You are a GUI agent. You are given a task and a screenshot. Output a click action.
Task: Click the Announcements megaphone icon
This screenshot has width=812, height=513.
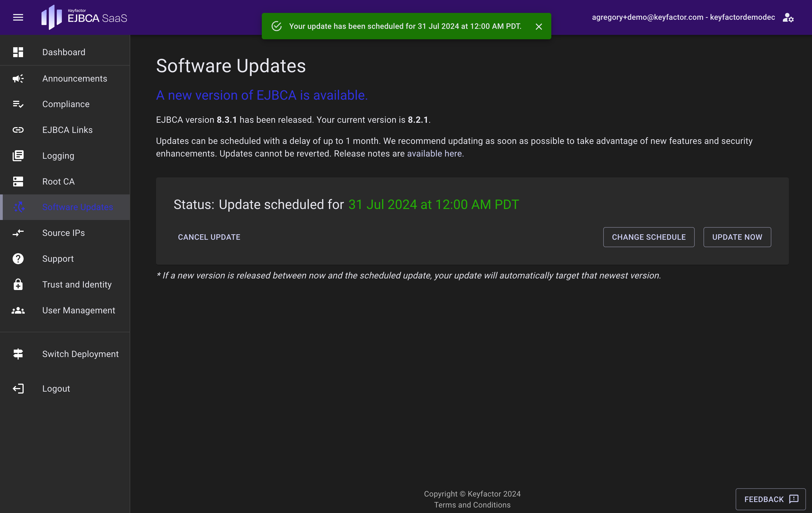(x=18, y=79)
